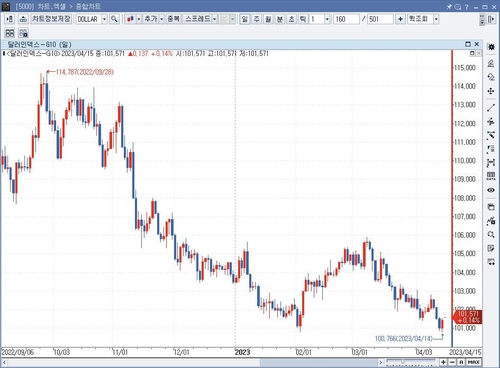Screen dimensions: 500x368
Task: Click the MAX zoom button
Action: (x=474, y=362)
